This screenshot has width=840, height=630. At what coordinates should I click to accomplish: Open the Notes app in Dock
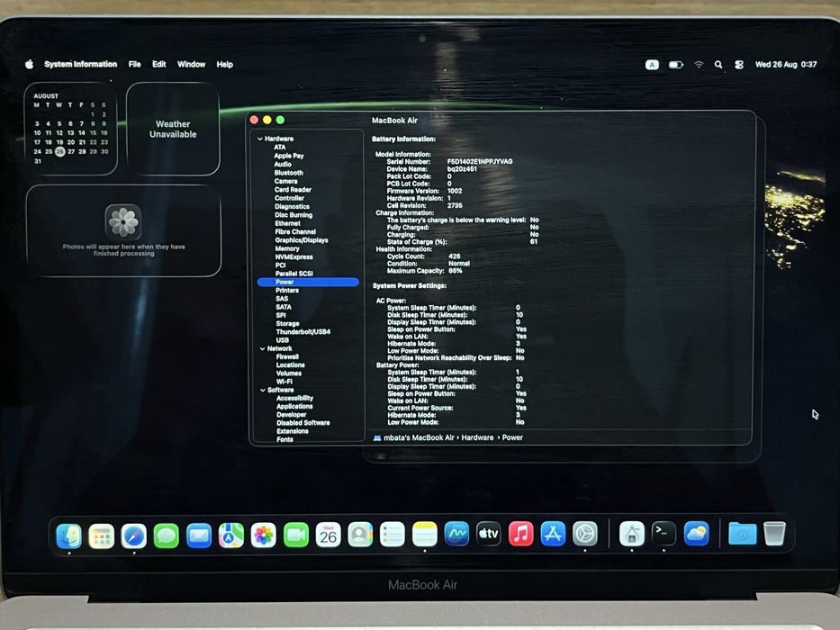point(425,535)
